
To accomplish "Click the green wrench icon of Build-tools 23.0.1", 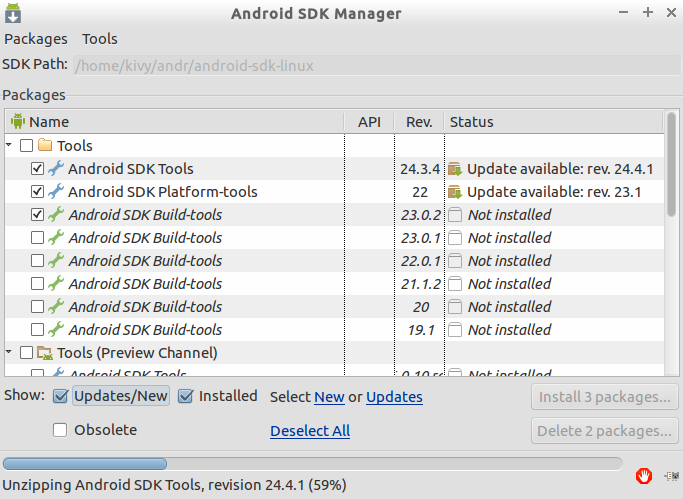I will pos(56,238).
